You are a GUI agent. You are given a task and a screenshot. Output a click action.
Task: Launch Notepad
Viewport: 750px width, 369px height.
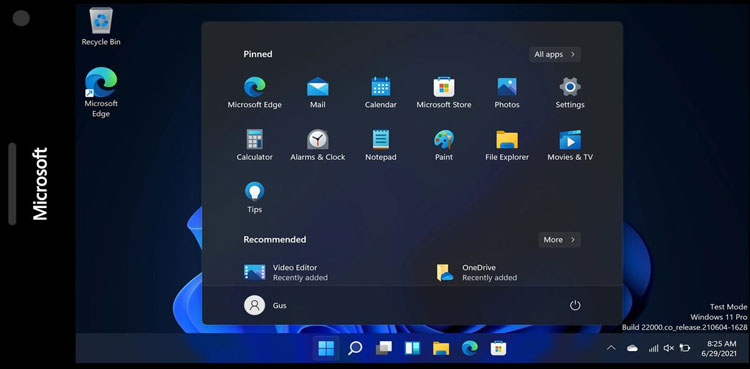tap(381, 145)
